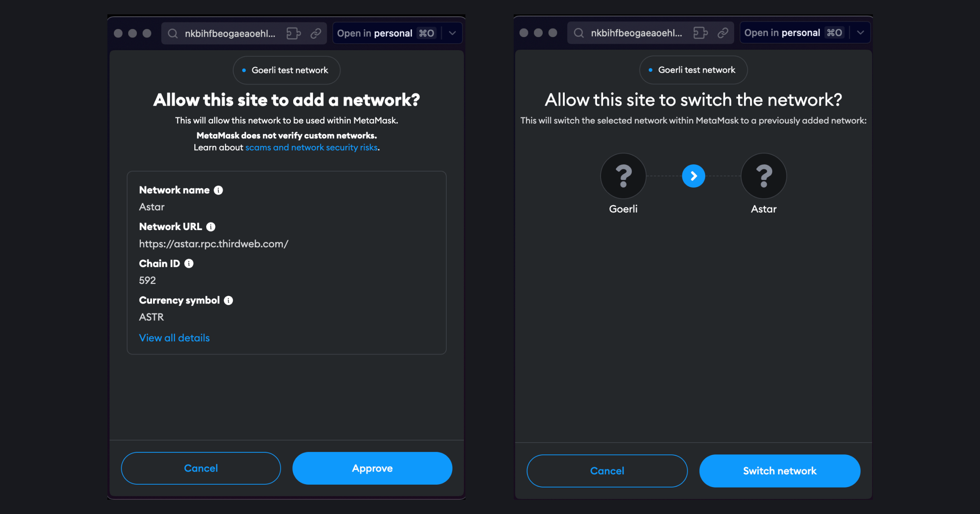This screenshot has width=980, height=514.
Task: Click the Chain ID info icon
Action: (189, 264)
